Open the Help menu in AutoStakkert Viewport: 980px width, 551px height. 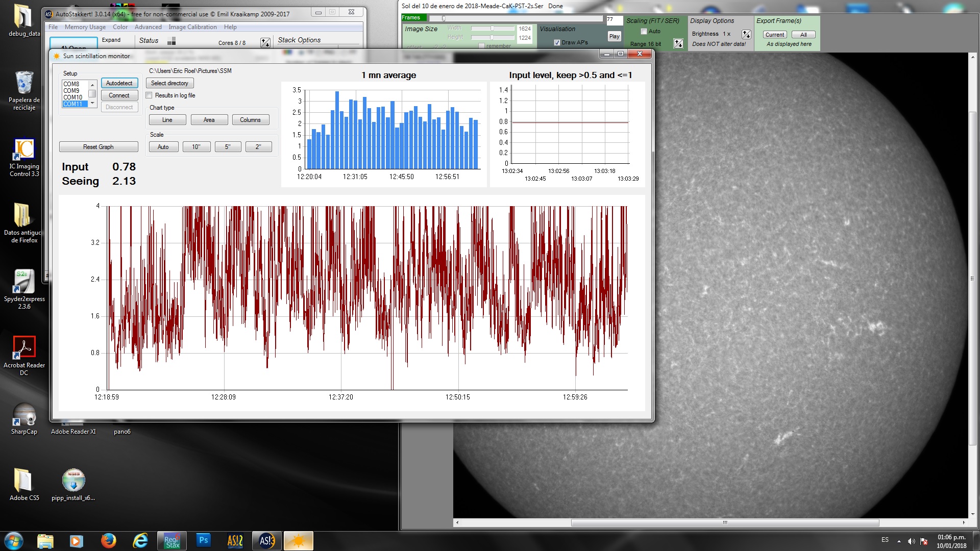tap(230, 27)
